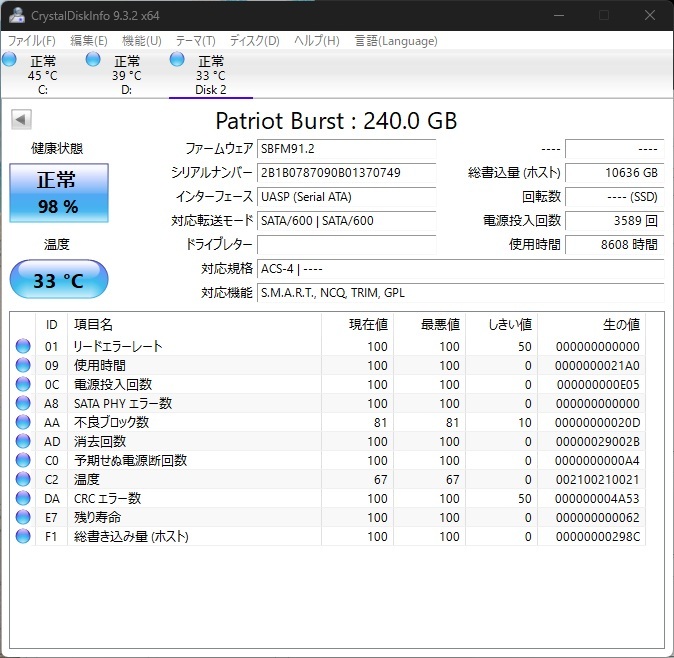Click the features field S.M.A.R.T., NCQ, TRIM, GPL
This screenshot has width=674, height=658.
coord(461,293)
